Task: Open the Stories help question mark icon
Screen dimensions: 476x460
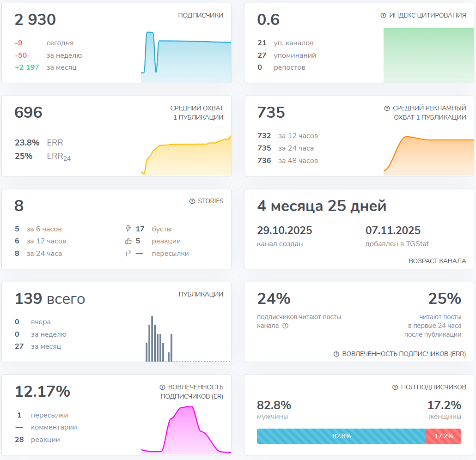Action: click(x=192, y=201)
